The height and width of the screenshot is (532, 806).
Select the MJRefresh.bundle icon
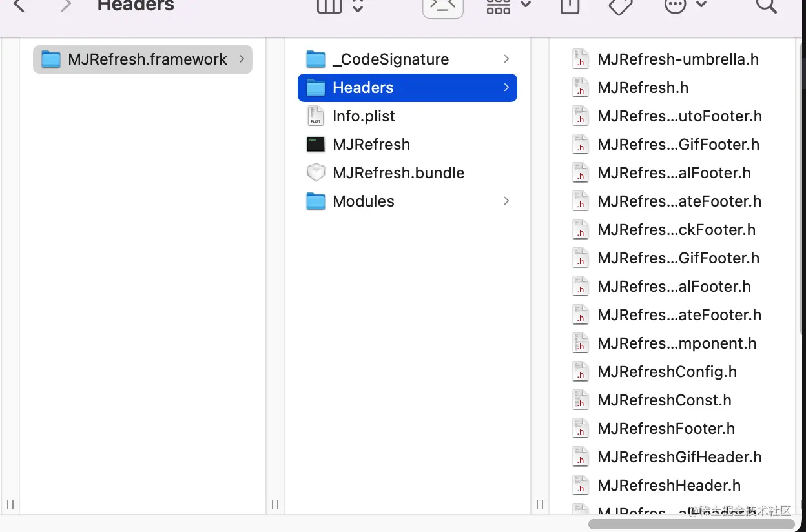click(315, 173)
